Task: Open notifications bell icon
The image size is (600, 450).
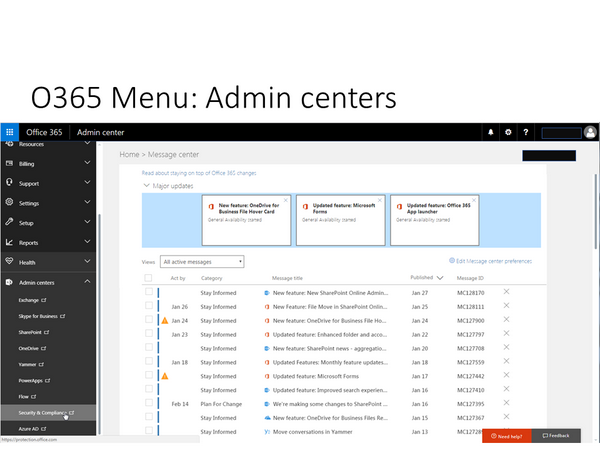Action: click(x=491, y=132)
